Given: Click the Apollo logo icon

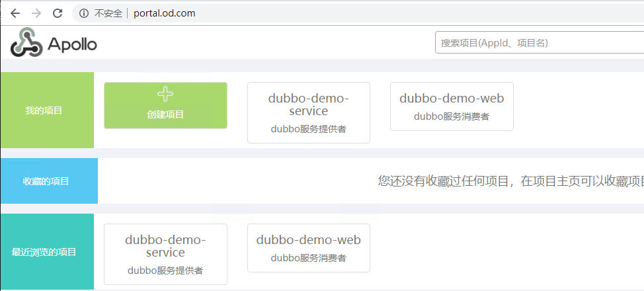Looking at the screenshot, I should (x=26, y=43).
